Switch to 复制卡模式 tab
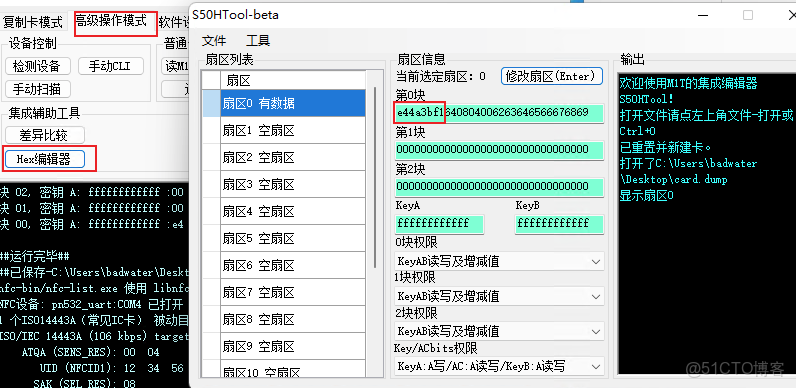The image size is (796, 388). tap(32, 22)
